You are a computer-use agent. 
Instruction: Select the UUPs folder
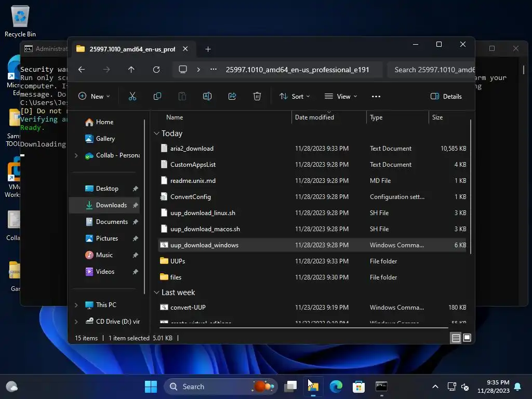(312, 261)
